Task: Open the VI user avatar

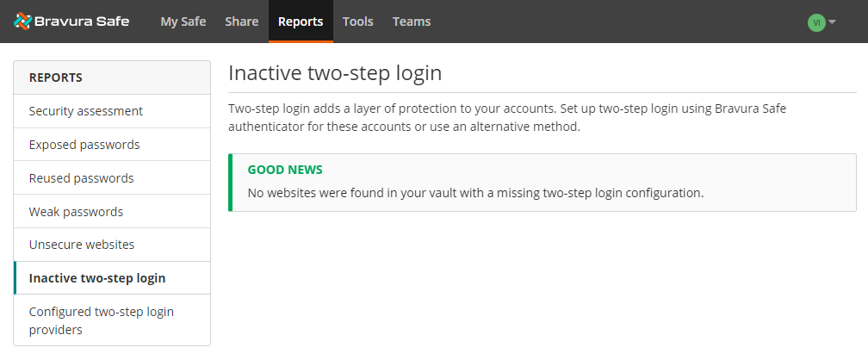Action: pyautogui.click(x=816, y=22)
